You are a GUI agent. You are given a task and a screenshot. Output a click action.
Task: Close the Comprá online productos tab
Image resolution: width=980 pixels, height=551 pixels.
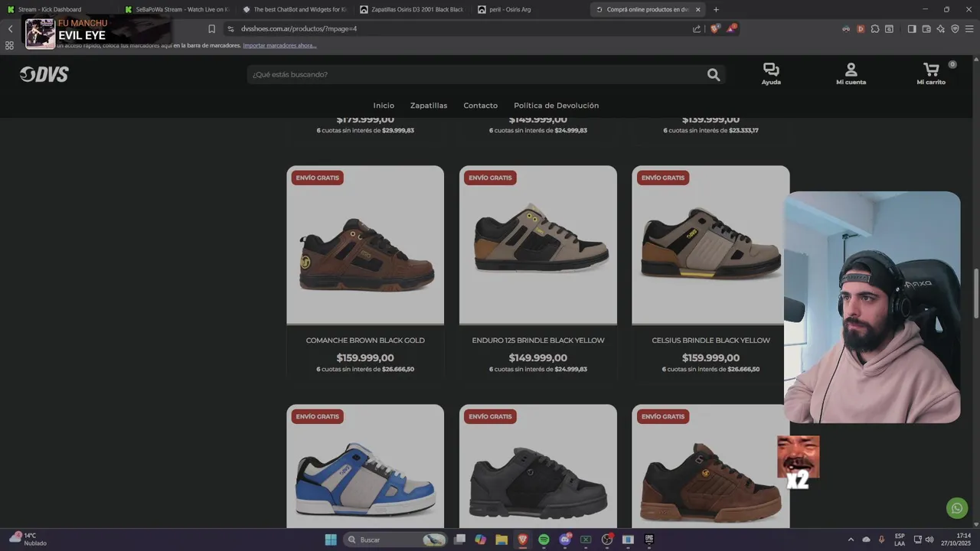[x=697, y=9]
